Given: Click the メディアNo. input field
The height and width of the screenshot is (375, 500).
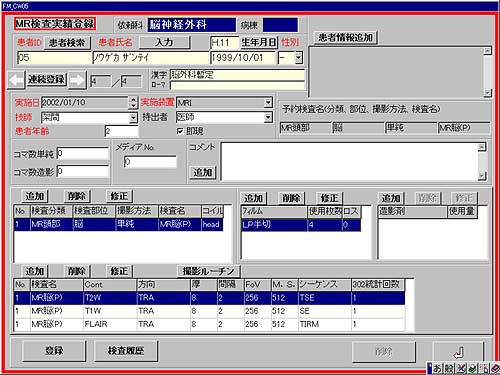Looking at the screenshot, I should tap(150, 162).
